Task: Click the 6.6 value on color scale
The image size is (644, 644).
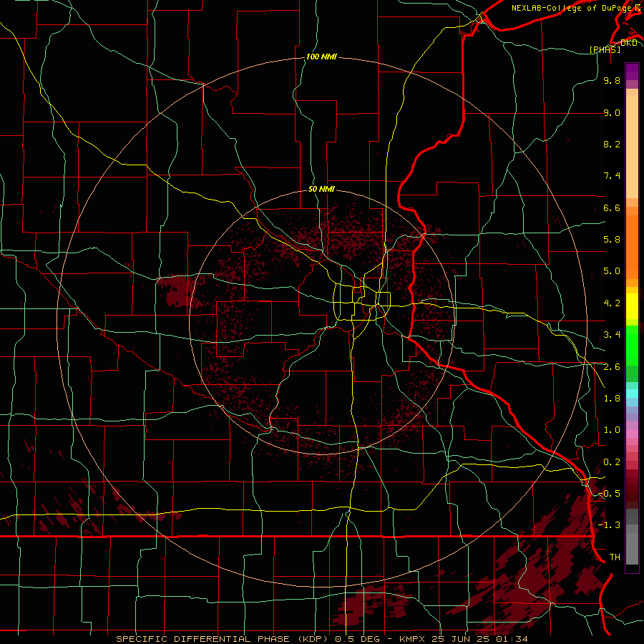Action: point(612,208)
